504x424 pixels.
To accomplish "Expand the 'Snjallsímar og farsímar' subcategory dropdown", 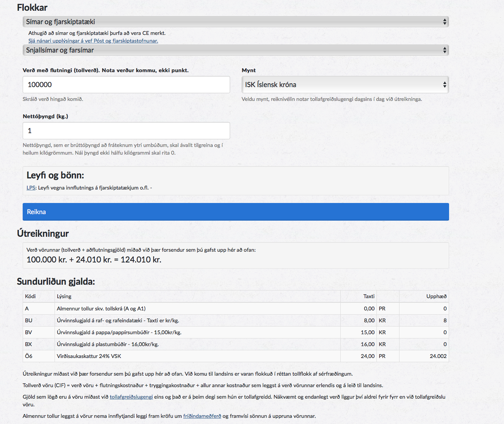I will coord(235,50).
